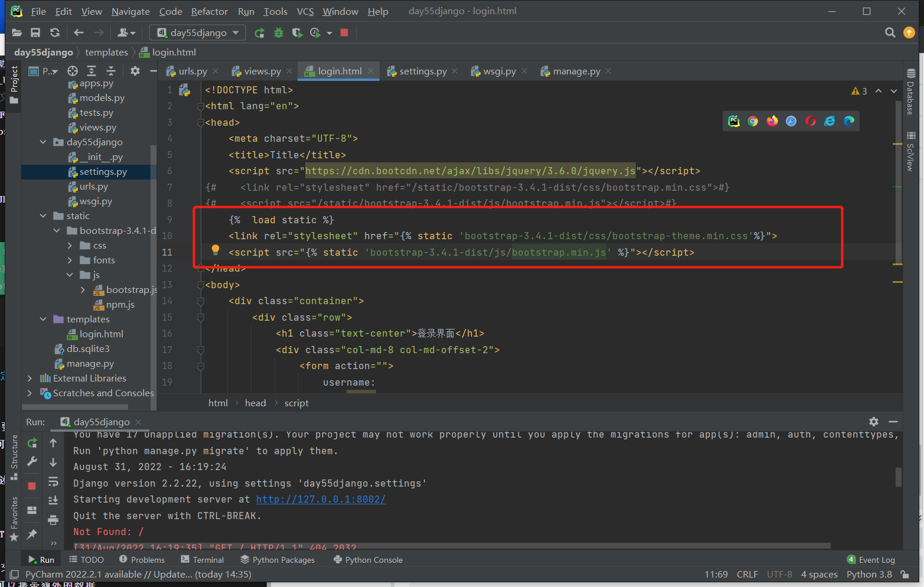Open Search Everywhere magnifier icon
The image size is (924, 587).
(890, 32)
